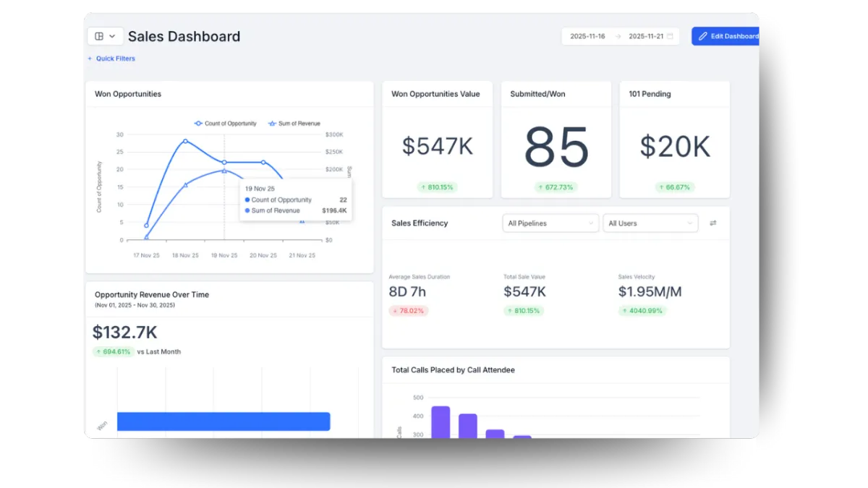Click the start date 2025-11-16 field

(x=587, y=36)
